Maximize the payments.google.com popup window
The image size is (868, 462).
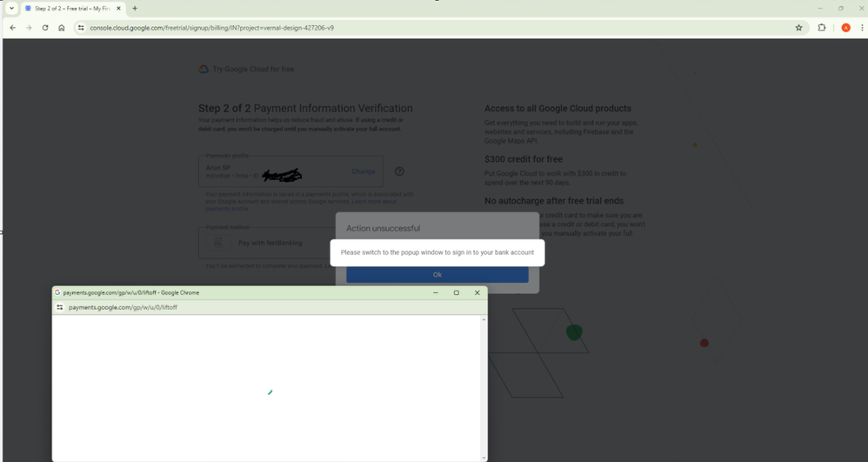tap(456, 292)
